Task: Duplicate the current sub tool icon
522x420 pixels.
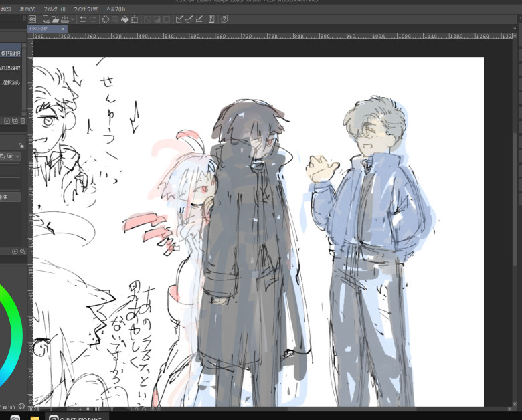Action: (x=15, y=121)
